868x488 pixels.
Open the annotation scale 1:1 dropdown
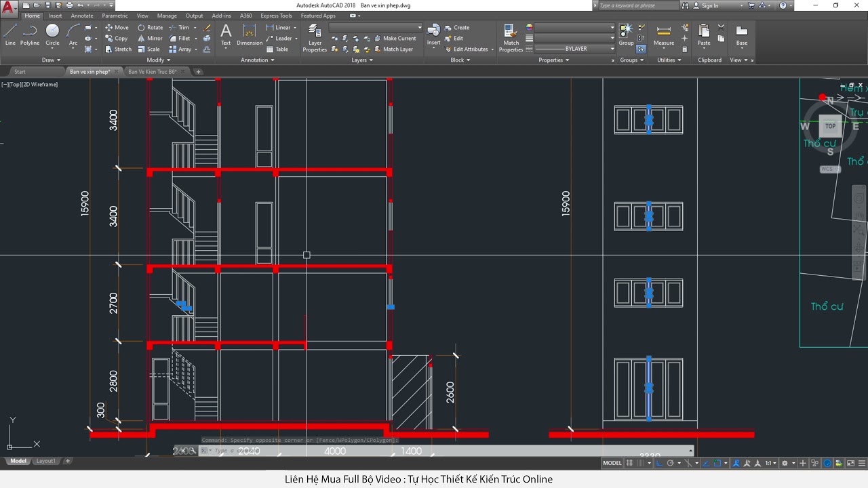click(771, 464)
